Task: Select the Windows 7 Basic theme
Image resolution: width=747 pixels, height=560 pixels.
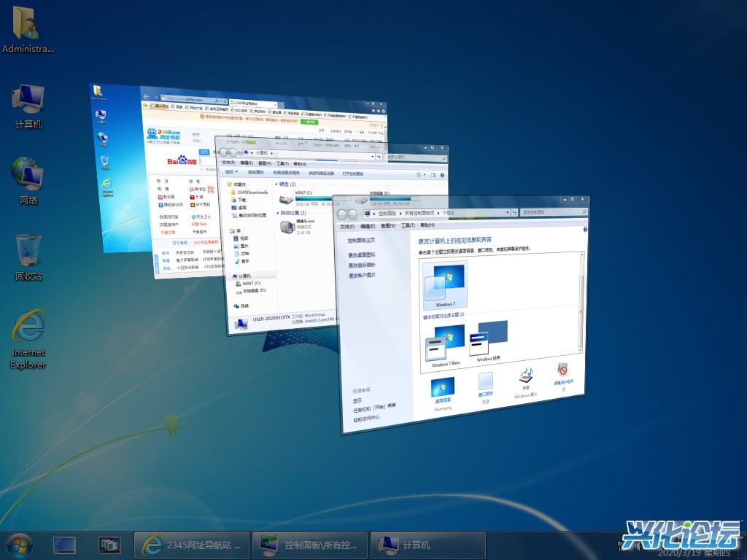Action: click(446, 346)
